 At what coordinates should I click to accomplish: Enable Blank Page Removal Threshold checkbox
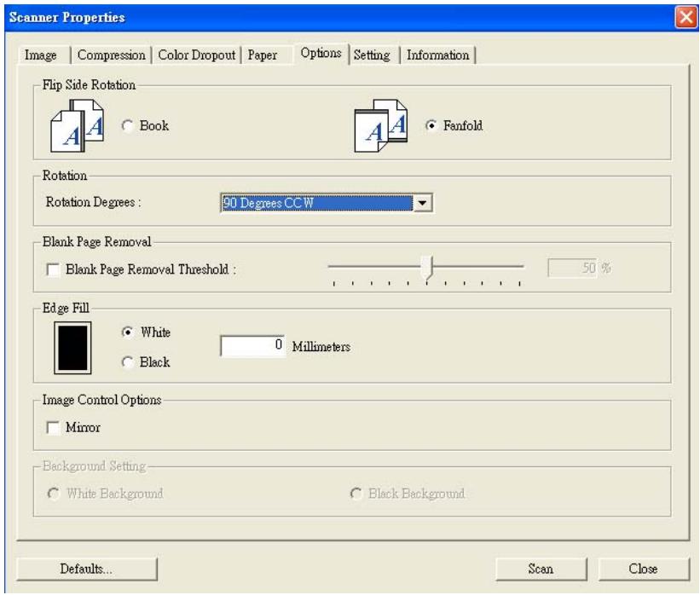click(53, 269)
